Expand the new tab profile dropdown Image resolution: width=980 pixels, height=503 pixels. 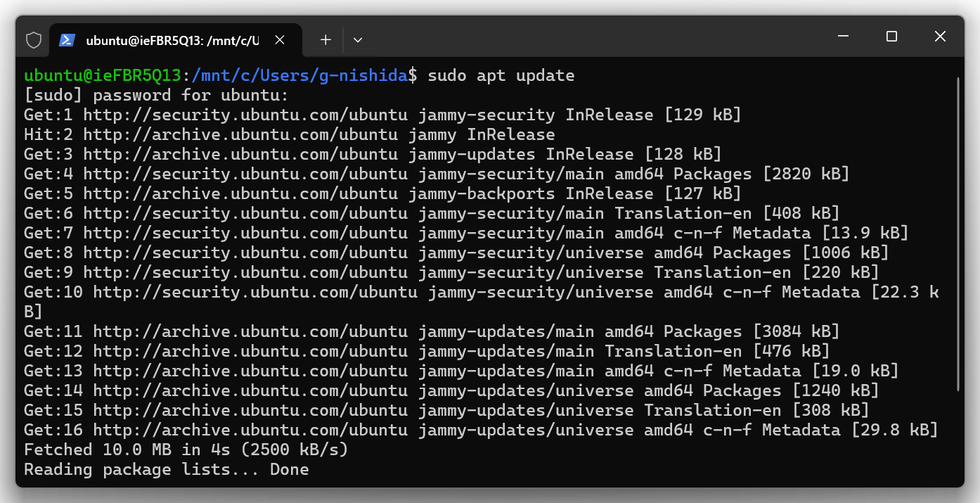tap(358, 40)
